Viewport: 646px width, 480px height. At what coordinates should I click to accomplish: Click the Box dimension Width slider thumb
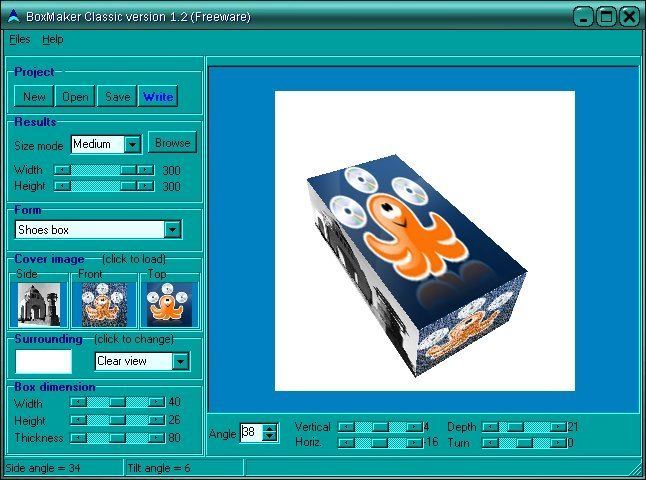(117, 402)
